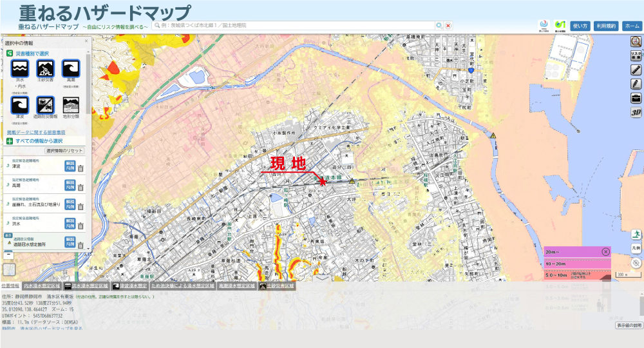The height and width of the screenshot is (348, 644).
Task: Toggle the 表示 badge on 道路冠水想定箇所 row
Action: point(8,235)
